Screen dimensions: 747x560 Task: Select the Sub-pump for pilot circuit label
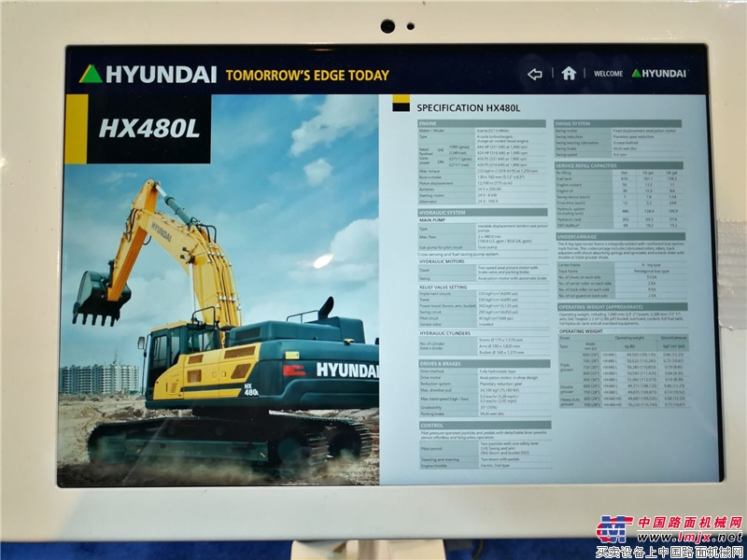(441, 248)
